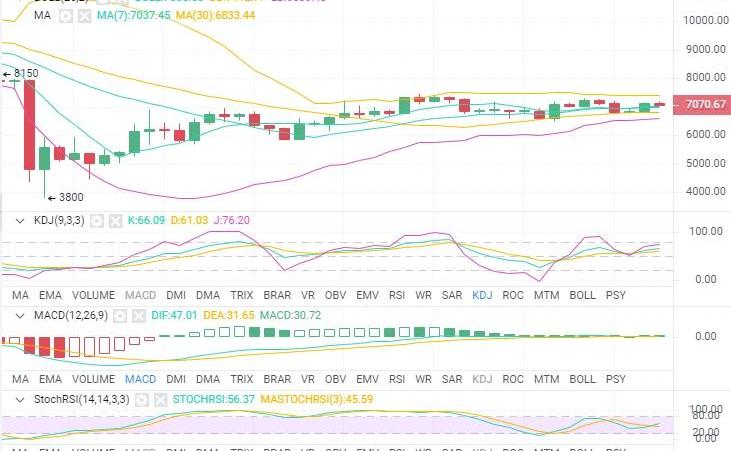
Task: Select highlighted blue KDJ indicator tab
Action: click(482, 295)
